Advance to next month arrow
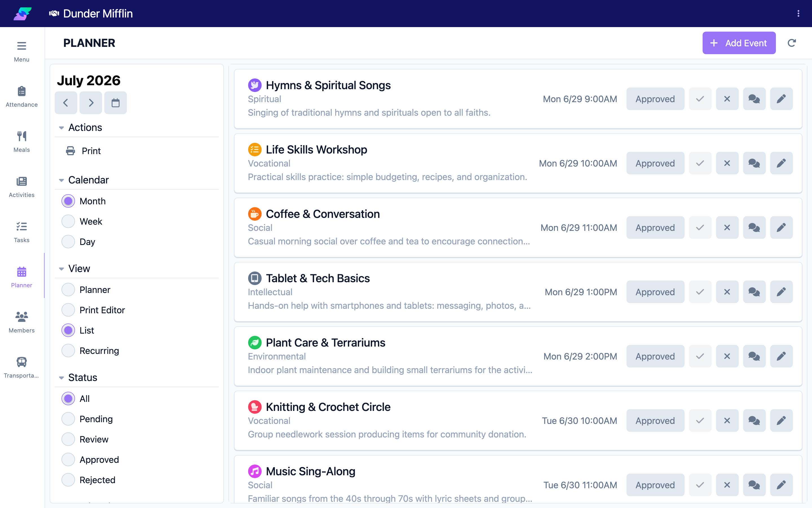Screen dimensions: 812x508 [91, 103]
